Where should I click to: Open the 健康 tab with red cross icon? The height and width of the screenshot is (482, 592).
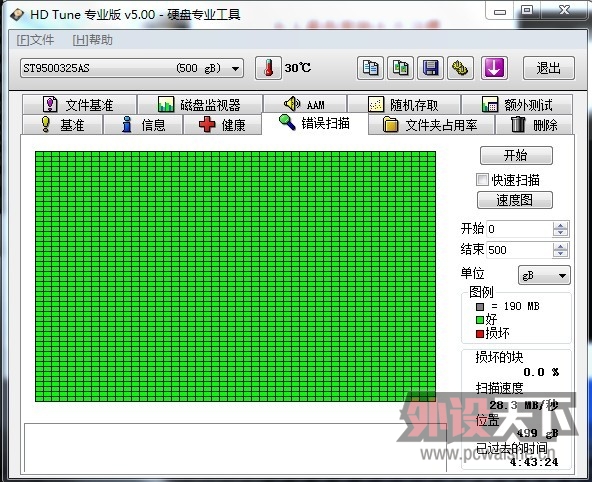pos(222,125)
